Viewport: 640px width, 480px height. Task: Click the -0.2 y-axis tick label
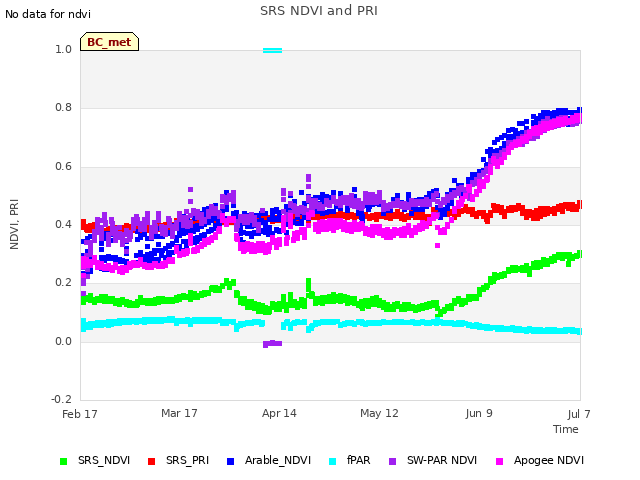61,399
